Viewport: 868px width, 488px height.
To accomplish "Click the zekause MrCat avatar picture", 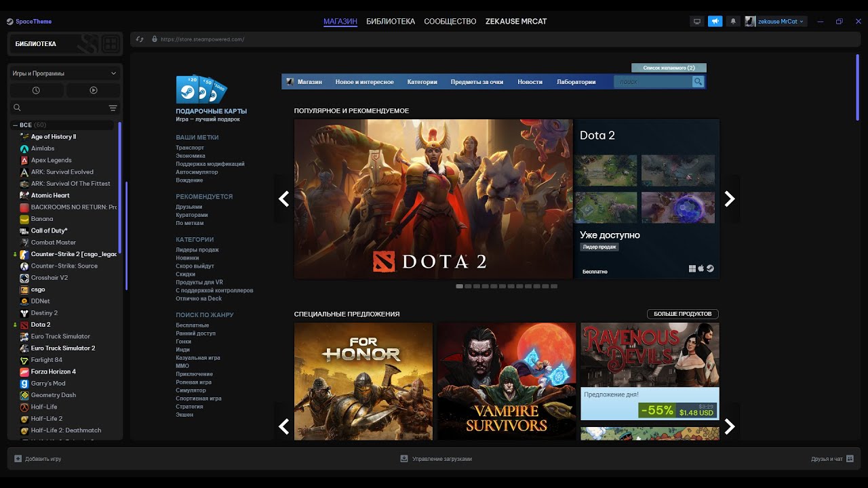I will coord(750,22).
